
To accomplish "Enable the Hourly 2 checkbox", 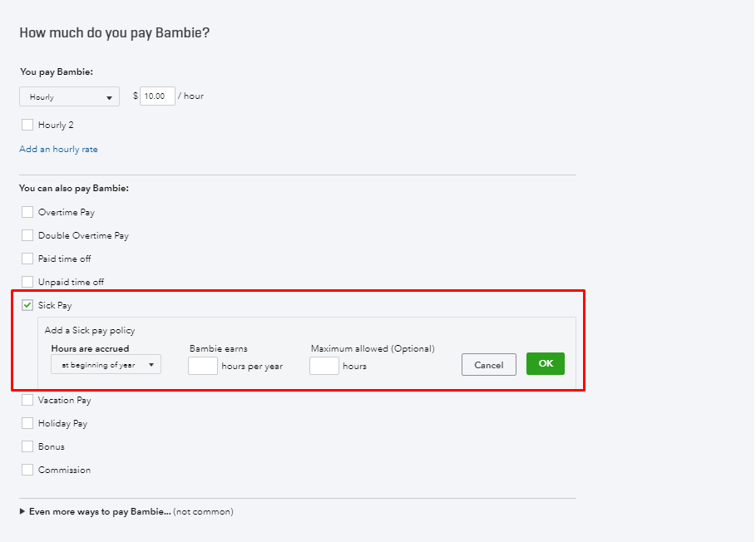I will point(27,125).
